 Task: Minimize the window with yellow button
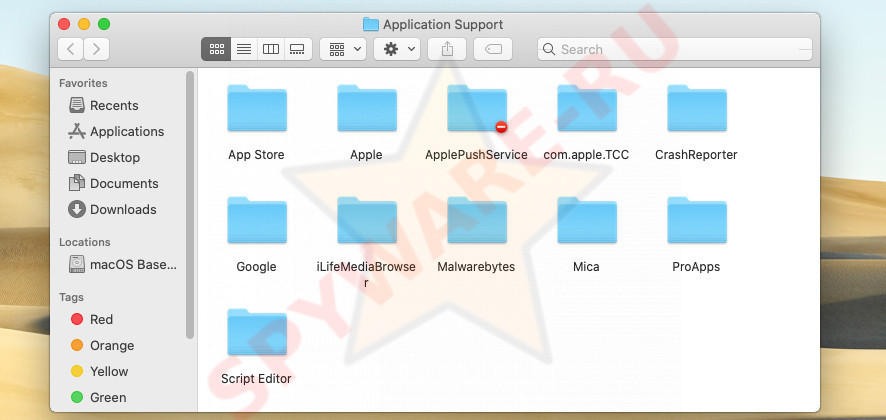point(84,24)
